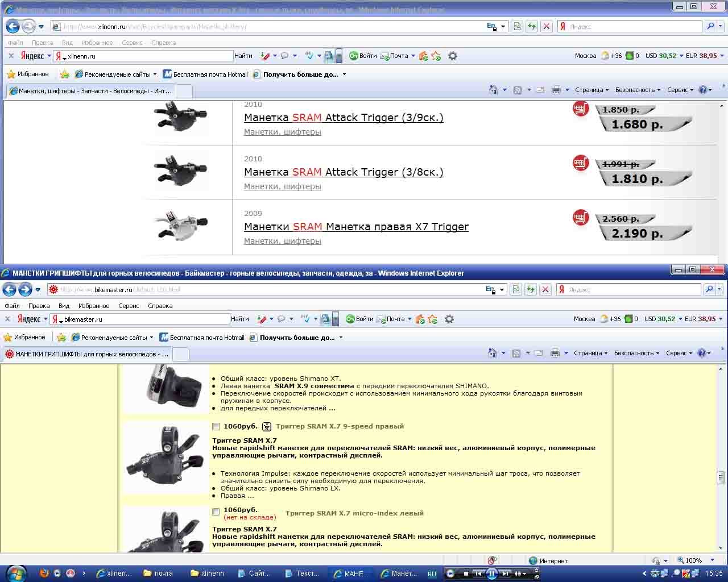
Task: Launch Firefox from quick launch
Action: [44, 573]
